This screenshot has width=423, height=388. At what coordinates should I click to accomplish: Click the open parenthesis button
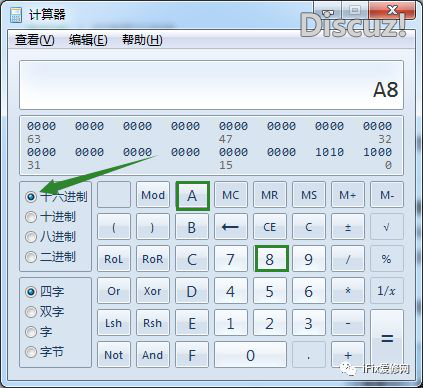pyautogui.click(x=114, y=227)
